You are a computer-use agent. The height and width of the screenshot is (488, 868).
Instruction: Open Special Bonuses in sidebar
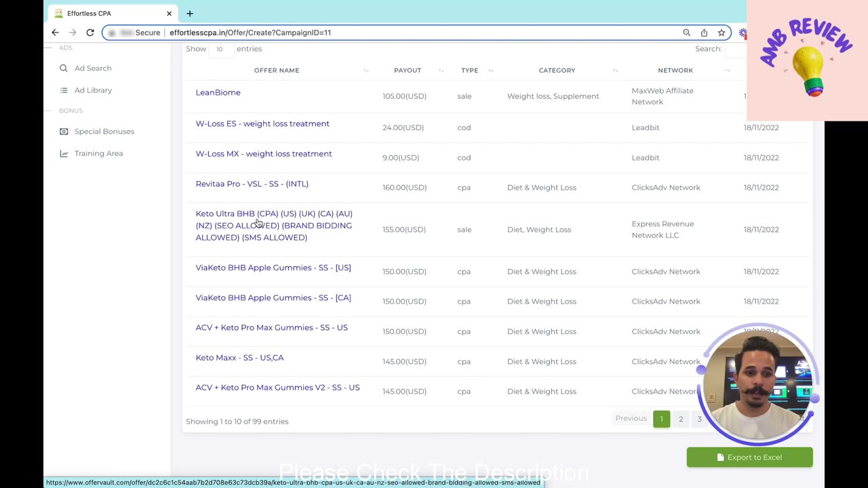pyautogui.click(x=104, y=131)
